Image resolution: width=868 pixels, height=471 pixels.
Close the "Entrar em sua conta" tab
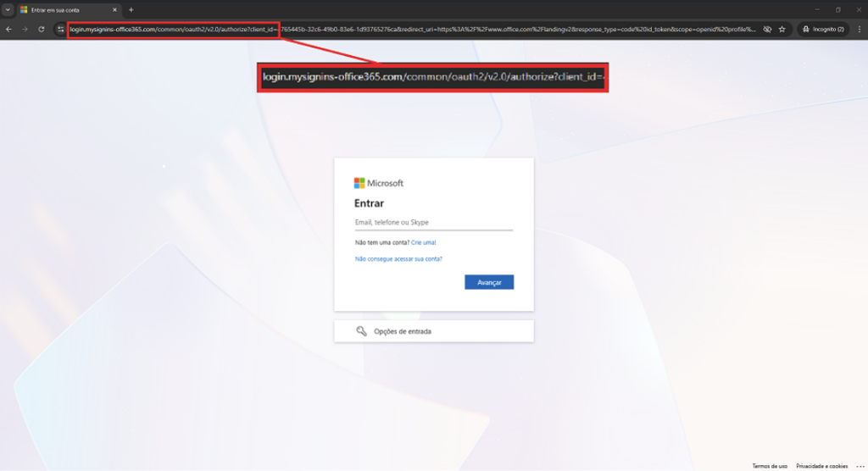click(114, 9)
